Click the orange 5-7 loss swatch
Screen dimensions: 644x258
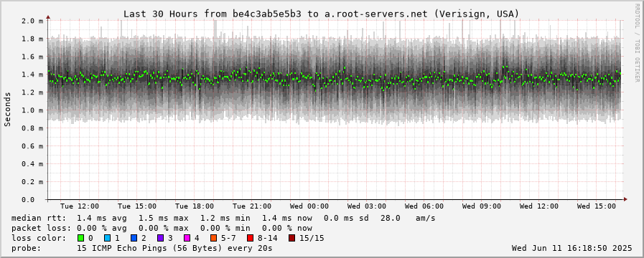pos(213,238)
